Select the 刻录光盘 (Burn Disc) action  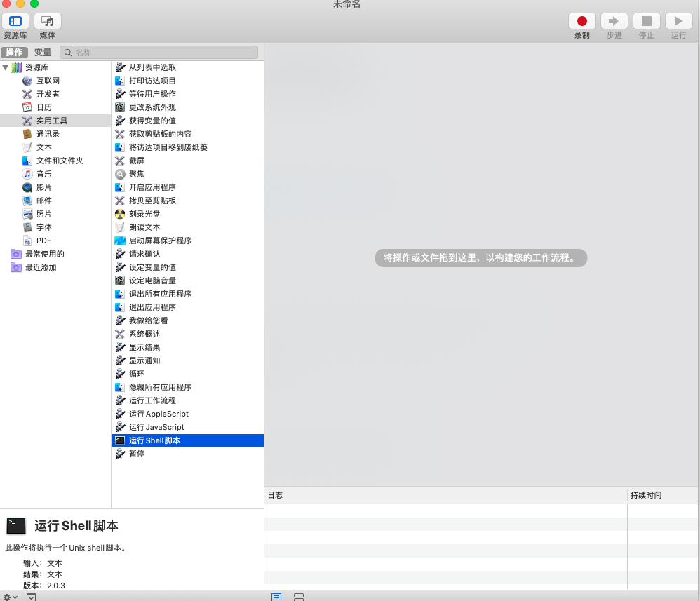tap(146, 214)
